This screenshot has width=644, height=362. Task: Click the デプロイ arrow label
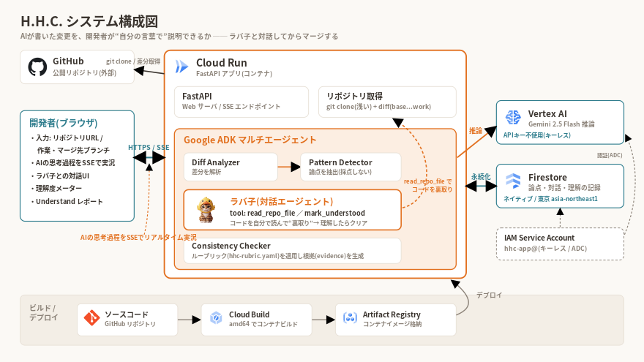489,295
